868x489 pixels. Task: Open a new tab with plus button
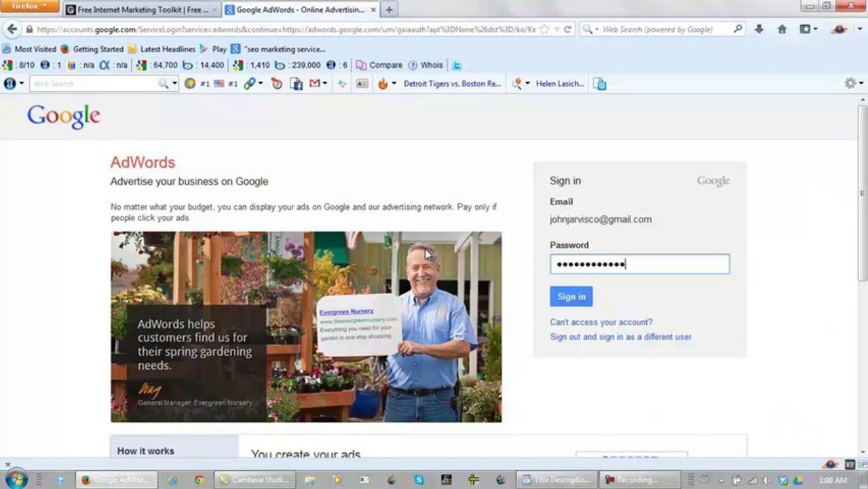[389, 10]
